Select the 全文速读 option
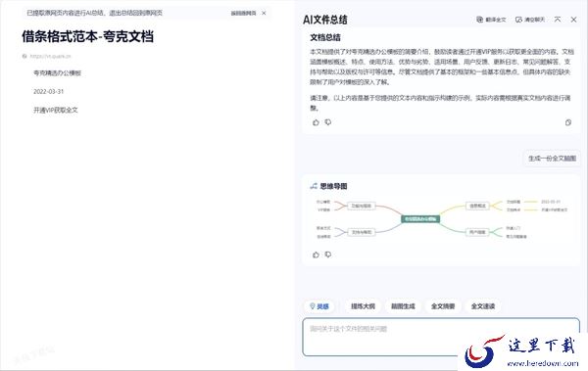 pos(483,306)
